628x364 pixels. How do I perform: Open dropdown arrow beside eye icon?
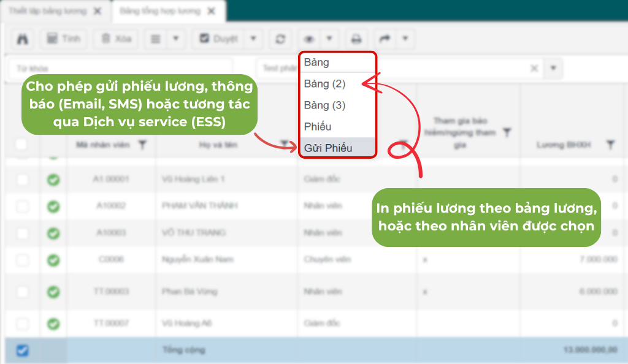pyautogui.click(x=329, y=39)
